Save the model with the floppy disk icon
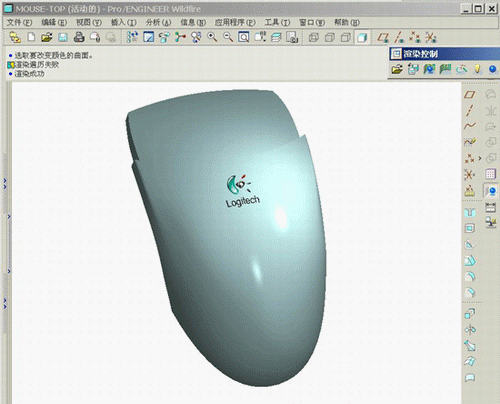Screen dimensions: 500x404 point(63,37)
